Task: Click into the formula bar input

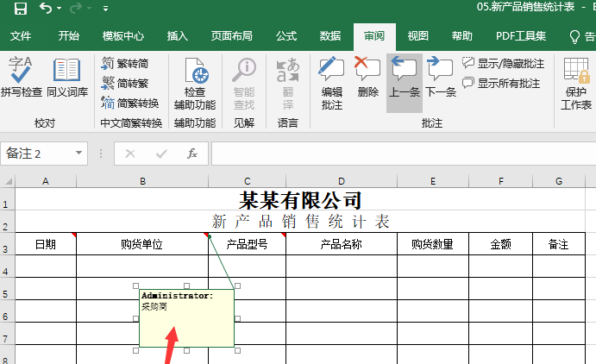Action: pos(404,154)
